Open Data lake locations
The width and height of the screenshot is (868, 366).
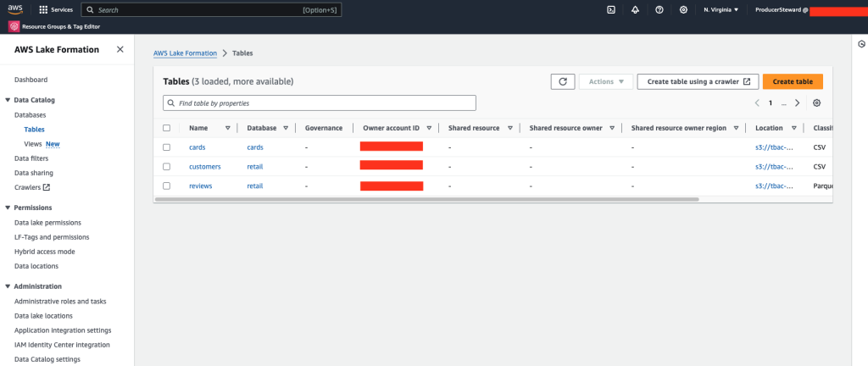click(43, 316)
